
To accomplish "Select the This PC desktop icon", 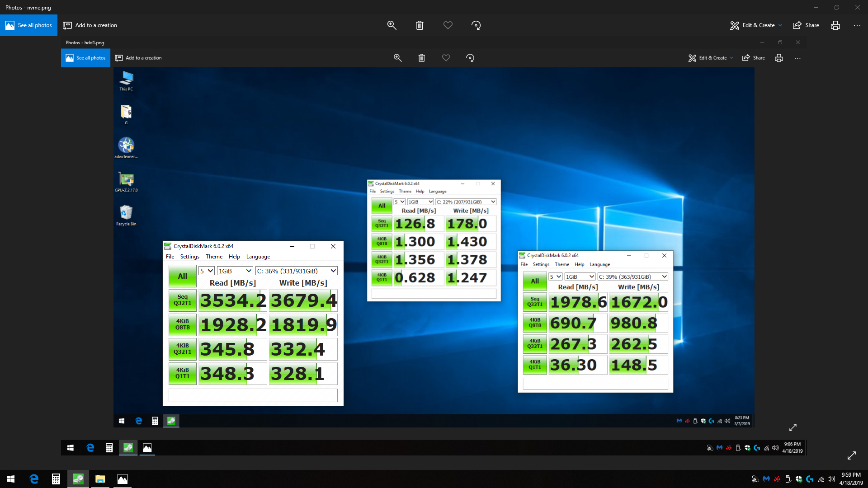I will [126, 81].
